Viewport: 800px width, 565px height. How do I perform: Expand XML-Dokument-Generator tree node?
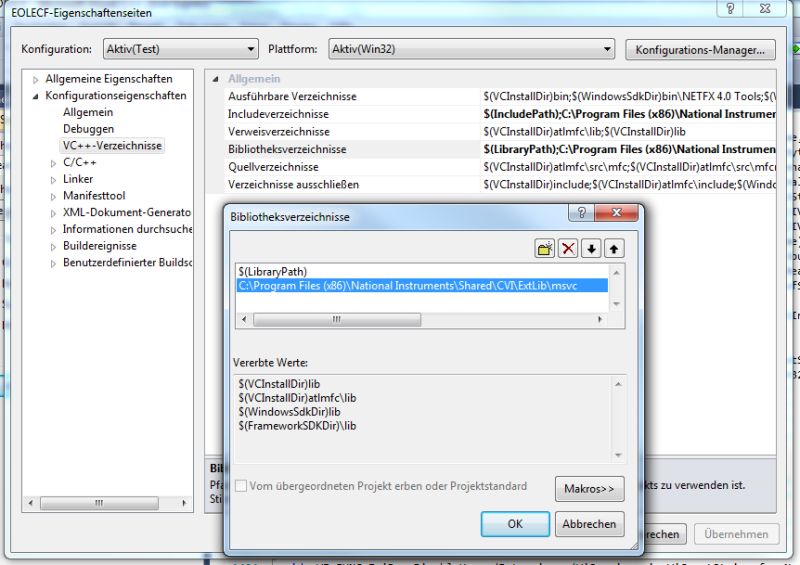pos(53,213)
